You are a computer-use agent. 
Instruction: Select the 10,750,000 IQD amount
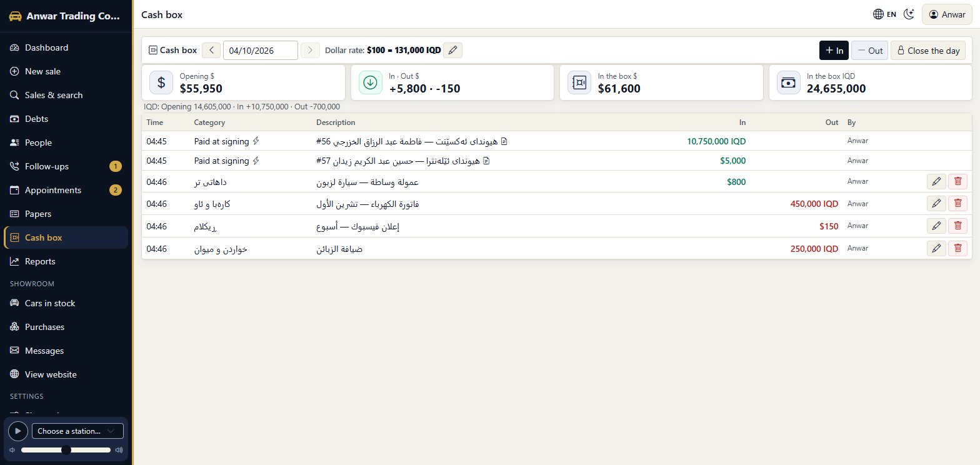click(716, 141)
